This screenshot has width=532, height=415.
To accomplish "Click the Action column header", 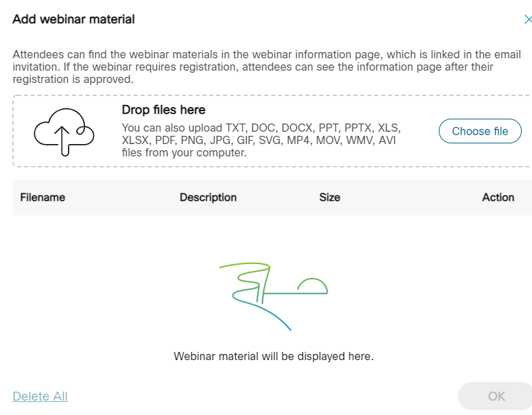I will tap(498, 198).
